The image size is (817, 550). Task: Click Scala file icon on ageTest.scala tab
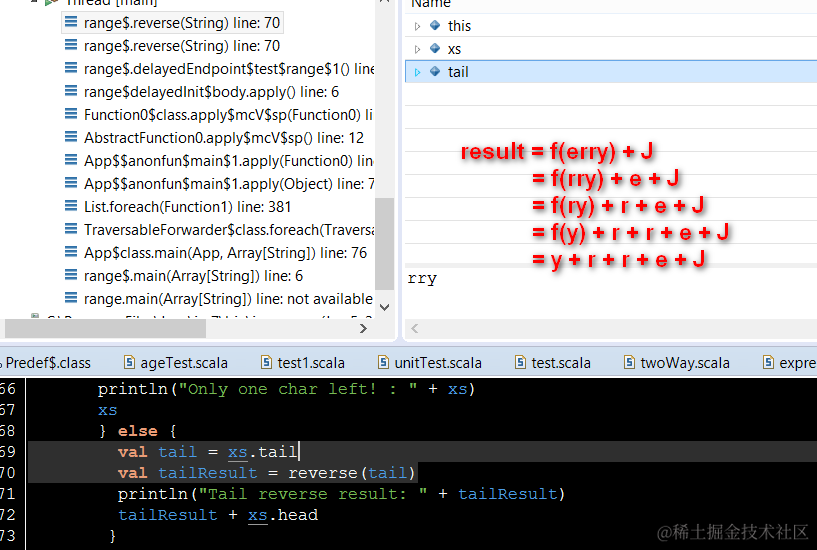pyautogui.click(x=129, y=362)
